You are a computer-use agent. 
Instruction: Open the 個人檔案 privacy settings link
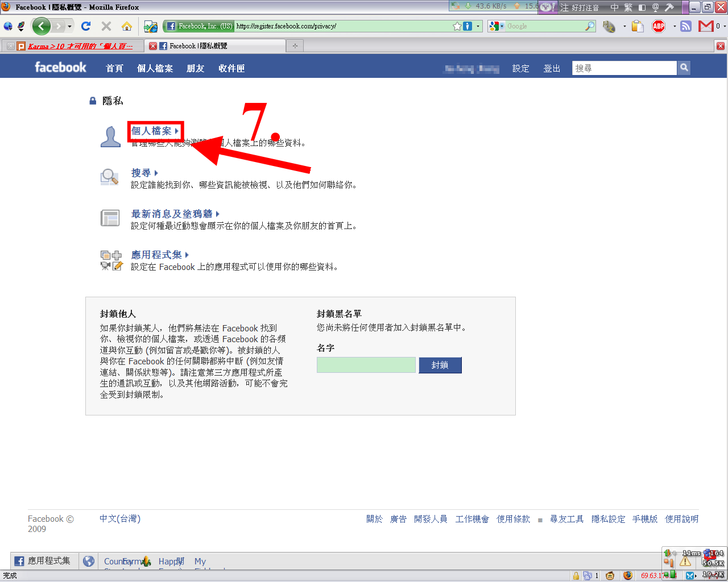pyautogui.click(x=155, y=131)
